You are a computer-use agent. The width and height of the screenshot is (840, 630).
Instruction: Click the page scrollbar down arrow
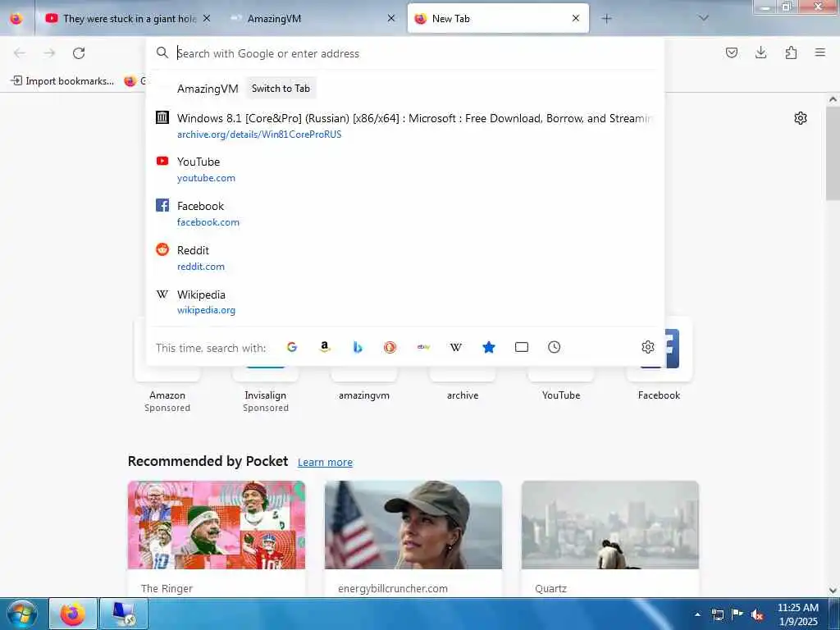(x=833, y=591)
